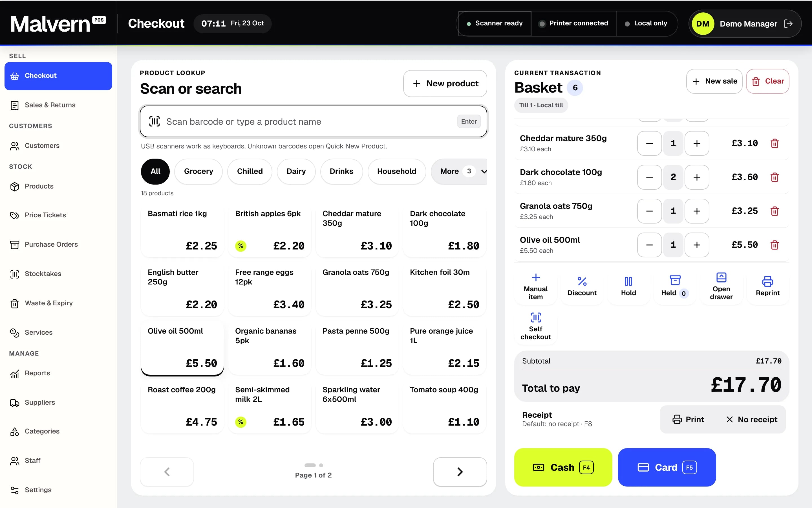Viewport: 812px width, 508px height.
Task: Decrease Cheddar mature 350g quantity
Action: coord(649,143)
